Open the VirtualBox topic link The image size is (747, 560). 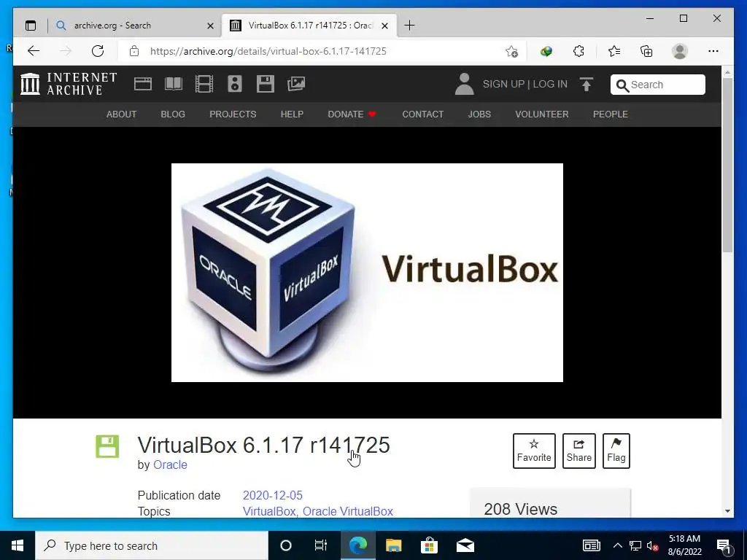[269, 511]
